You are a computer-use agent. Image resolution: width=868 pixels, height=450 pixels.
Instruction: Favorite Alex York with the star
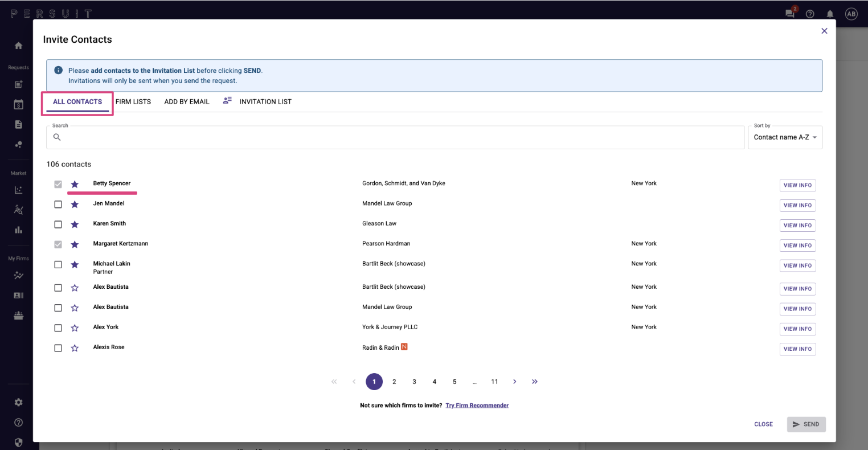click(x=75, y=328)
